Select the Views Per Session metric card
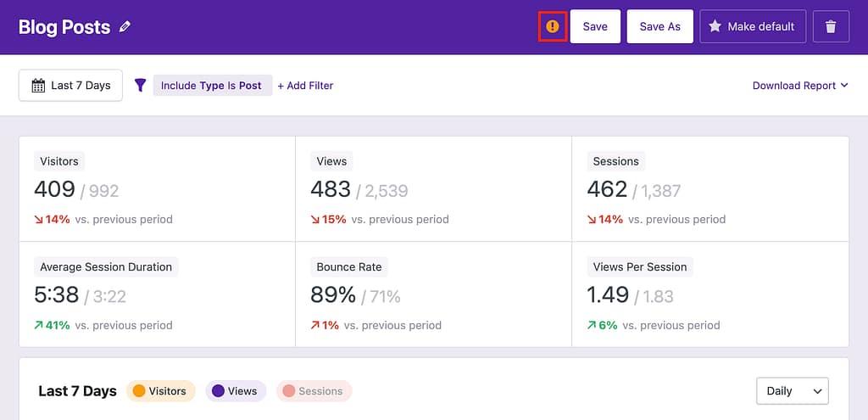This screenshot has height=420, width=868. coord(709,294)
